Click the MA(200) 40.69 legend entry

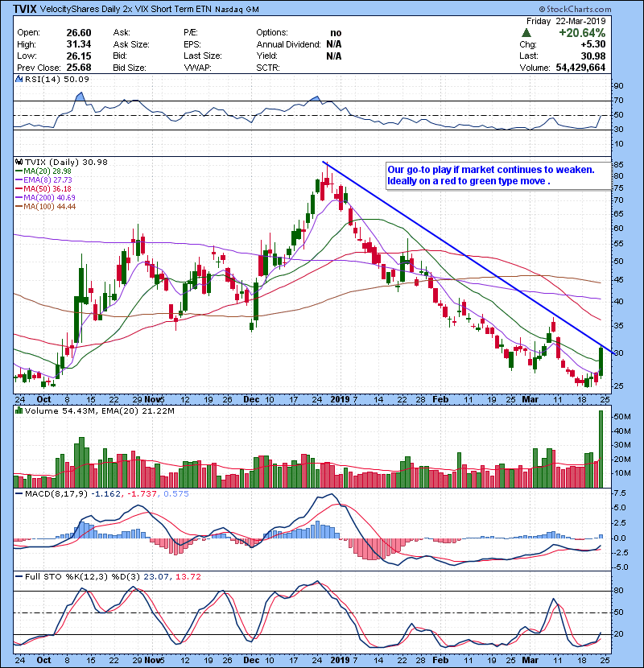[x=46, y=198]
